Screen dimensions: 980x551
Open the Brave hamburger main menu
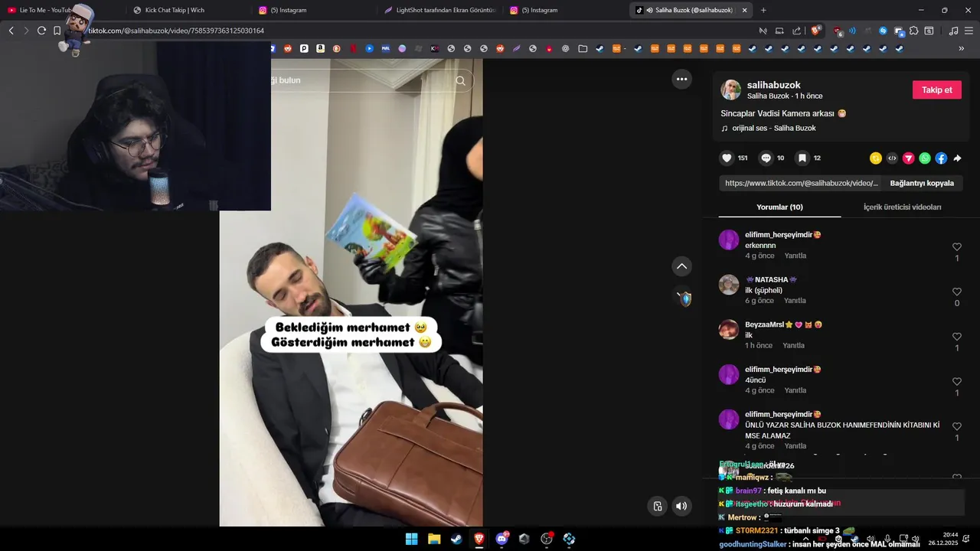pyautogui.click(x=969, y=31)
